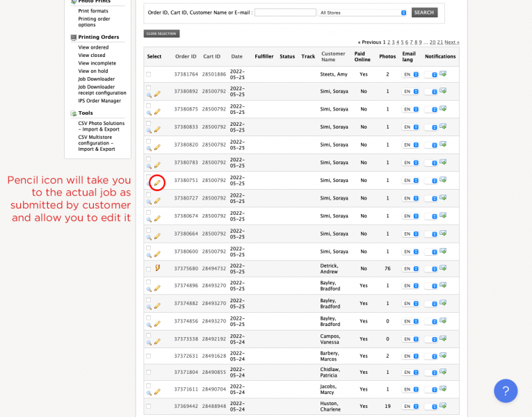
Task: Open notifications dropdown for order 37372631
Action: pos(430,357)
